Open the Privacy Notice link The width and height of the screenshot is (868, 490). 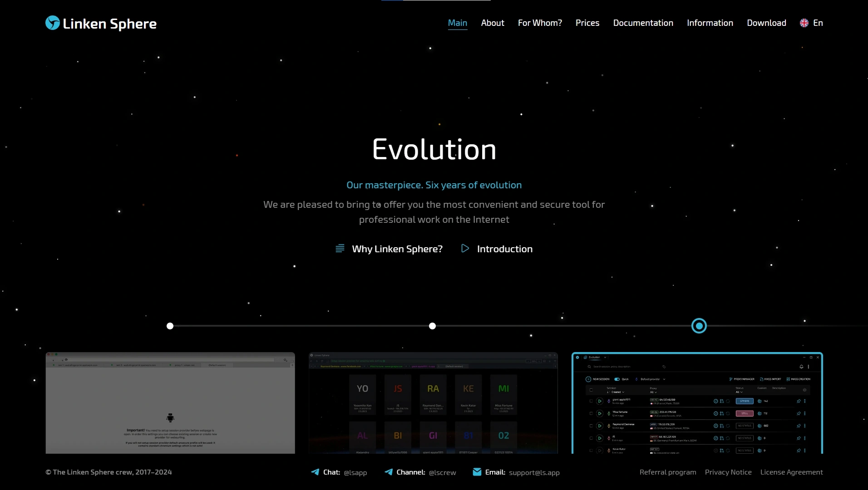coord(728,472)
